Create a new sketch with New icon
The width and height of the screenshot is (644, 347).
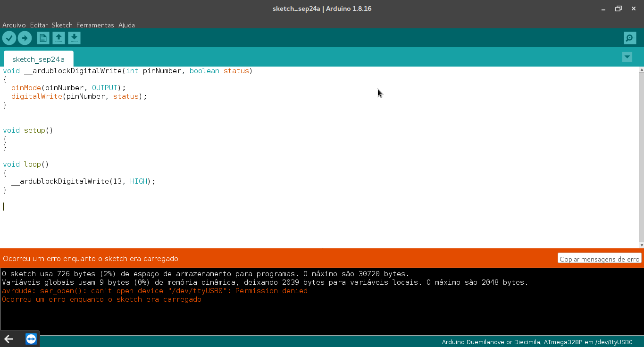point(43,38)
